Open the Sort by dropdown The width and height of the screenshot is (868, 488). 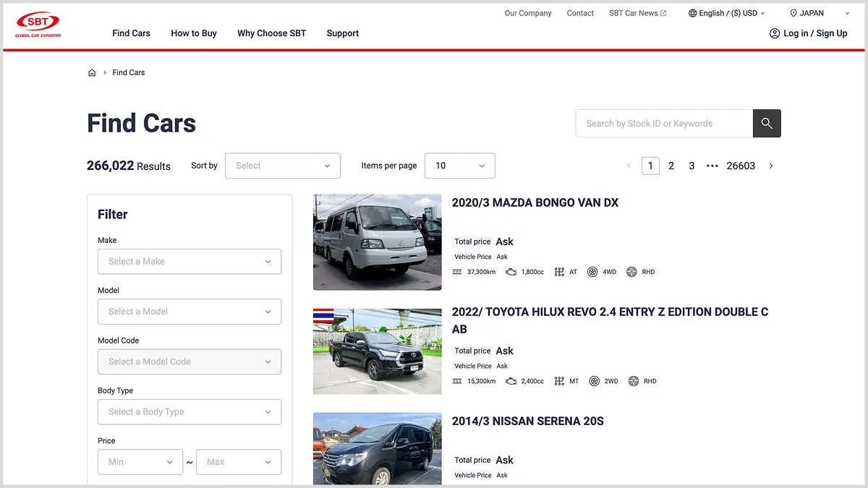pyautogui.click(x=282, y=166)
